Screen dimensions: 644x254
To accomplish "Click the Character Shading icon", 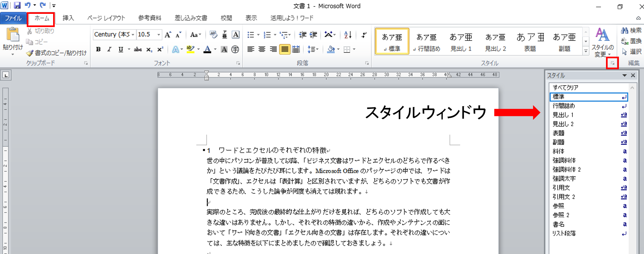I will point(224,49).
